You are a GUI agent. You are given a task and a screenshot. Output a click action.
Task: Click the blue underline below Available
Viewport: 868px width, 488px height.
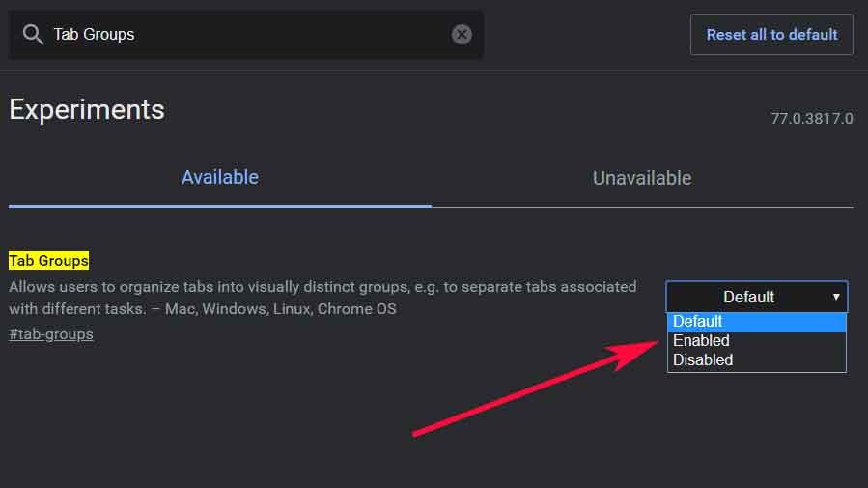(x=220, y=205)
